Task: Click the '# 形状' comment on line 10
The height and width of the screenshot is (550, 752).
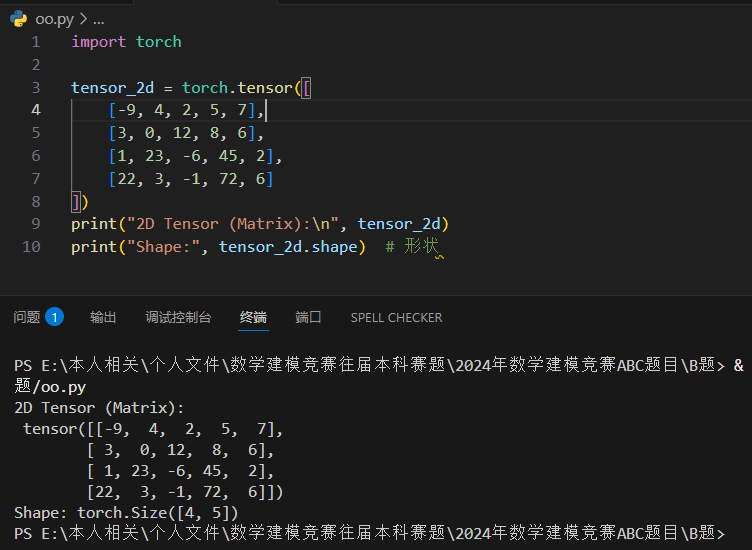Action: (x=412, y=247)
